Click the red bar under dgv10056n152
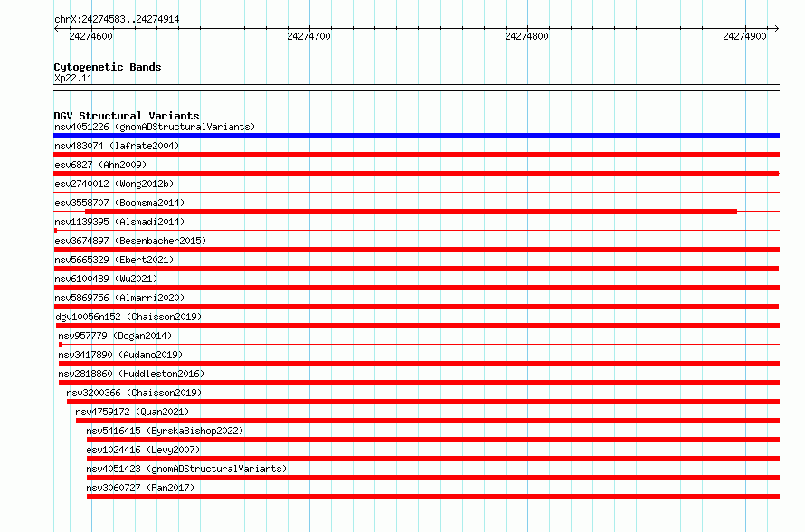The image size is (805, 532). [x=418, y=326]
